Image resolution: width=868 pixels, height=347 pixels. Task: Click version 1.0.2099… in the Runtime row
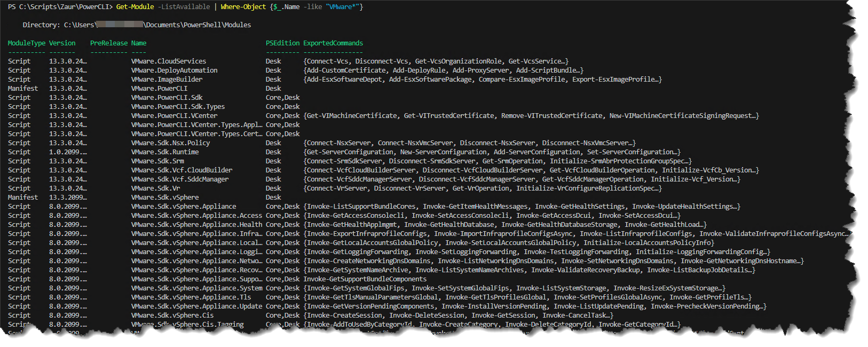(68, 152)
